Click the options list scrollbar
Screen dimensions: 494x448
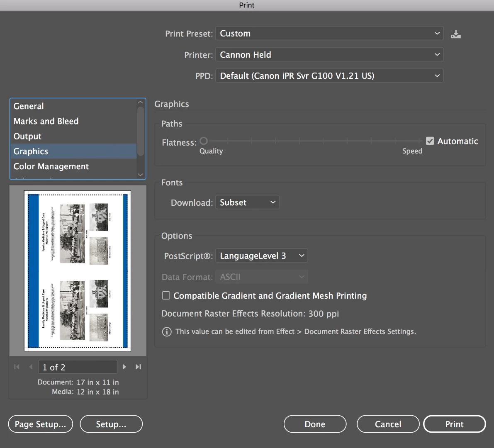(141, 131)
